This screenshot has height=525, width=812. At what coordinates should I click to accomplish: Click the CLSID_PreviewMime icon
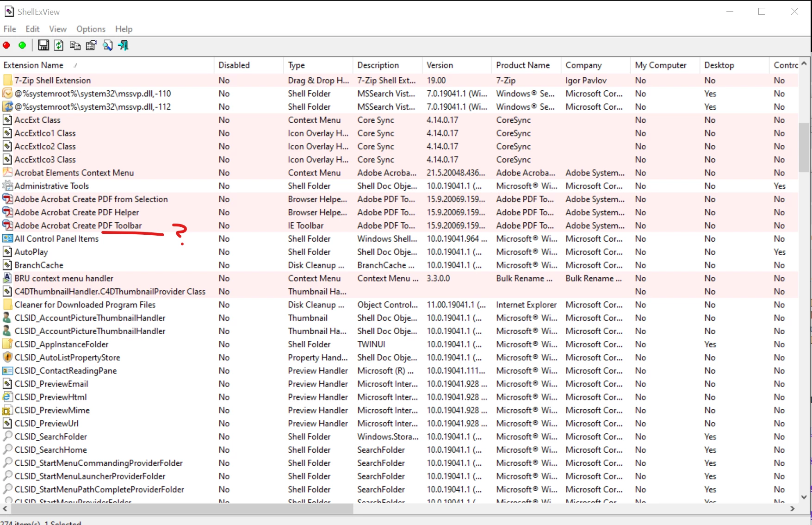point(7,410)
